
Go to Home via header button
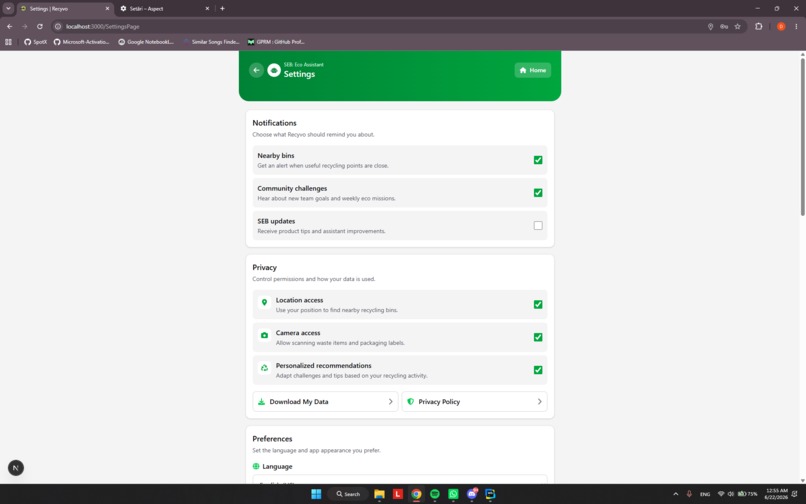point(533,70)
